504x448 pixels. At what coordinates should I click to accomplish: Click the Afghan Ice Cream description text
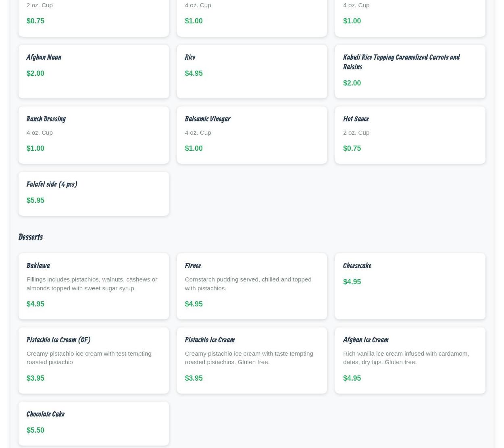tap(406, 358)
